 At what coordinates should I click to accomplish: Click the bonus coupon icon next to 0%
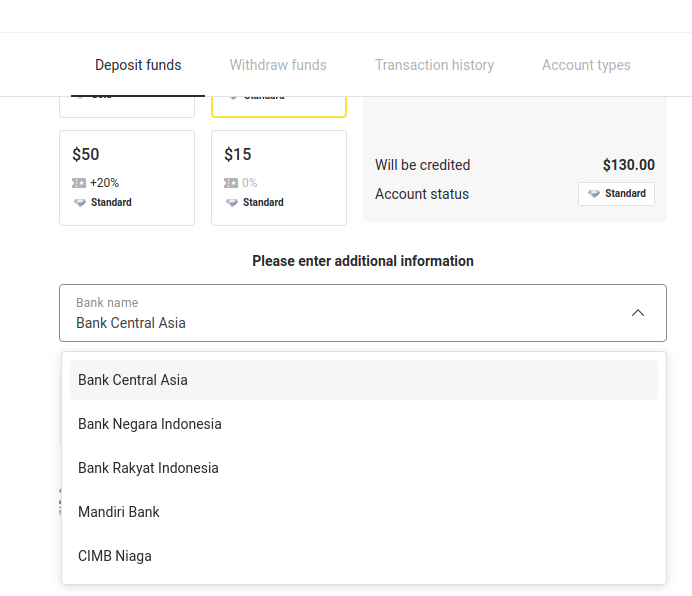point(231,183)
